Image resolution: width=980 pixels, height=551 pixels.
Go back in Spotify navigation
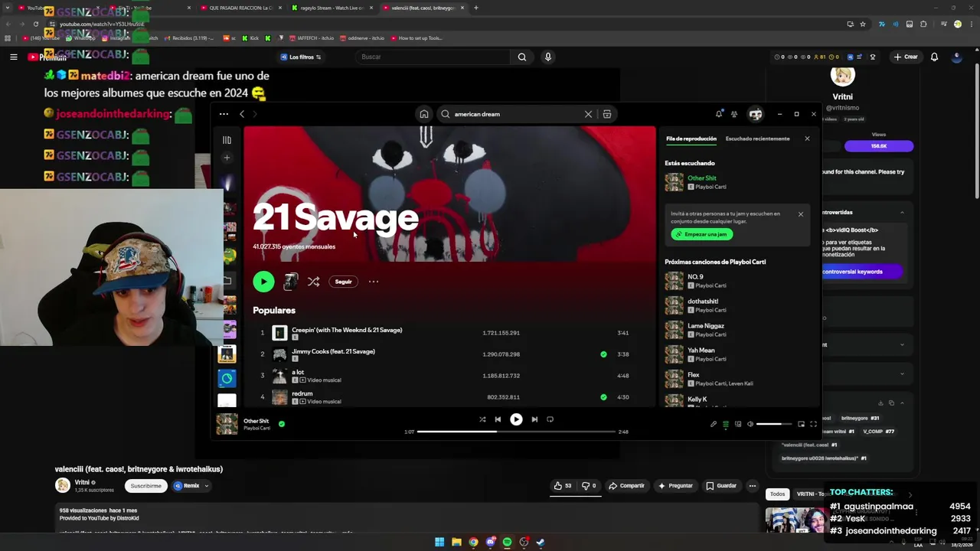click(x=242, y=114)
